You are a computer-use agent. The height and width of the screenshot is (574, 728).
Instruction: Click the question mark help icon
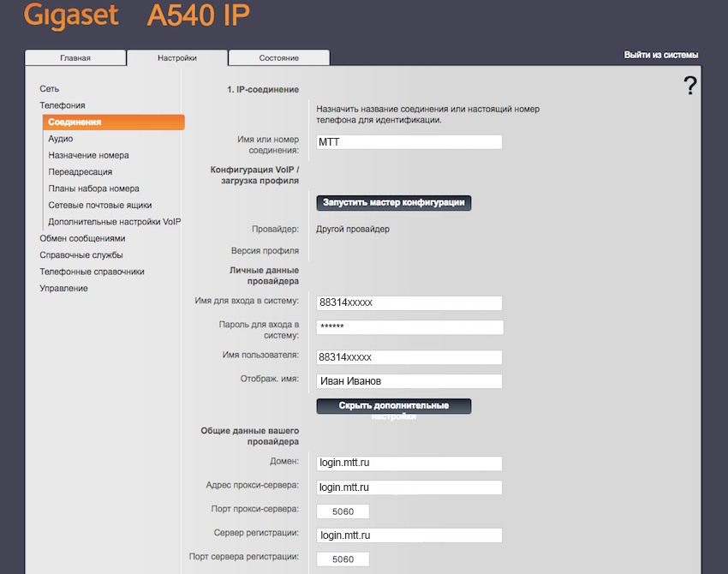pyautogui.click(x=689, y=86)
